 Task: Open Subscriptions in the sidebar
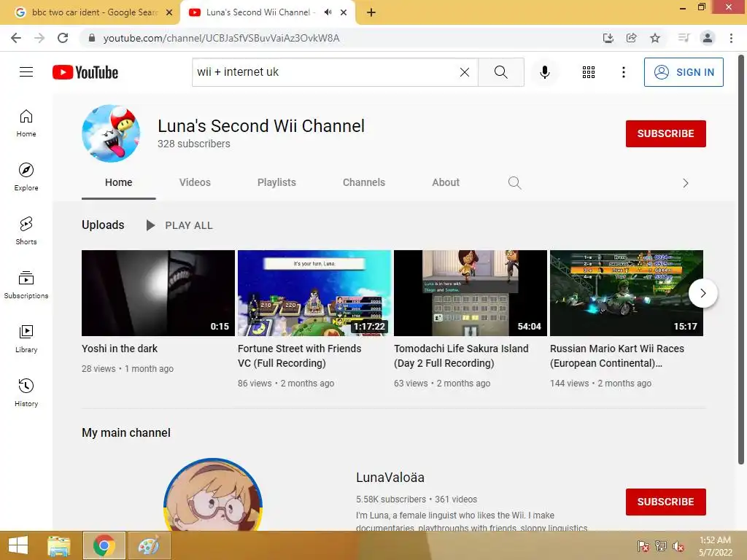(26, 285)
